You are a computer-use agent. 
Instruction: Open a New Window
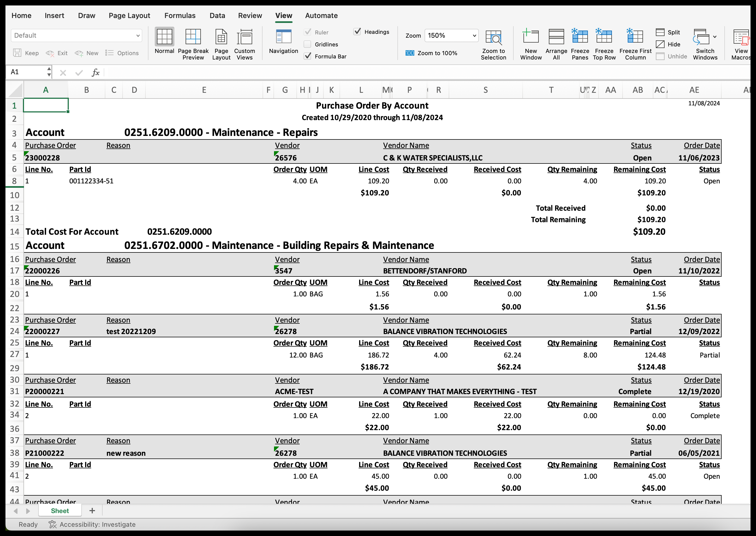[x=531, y=37]
